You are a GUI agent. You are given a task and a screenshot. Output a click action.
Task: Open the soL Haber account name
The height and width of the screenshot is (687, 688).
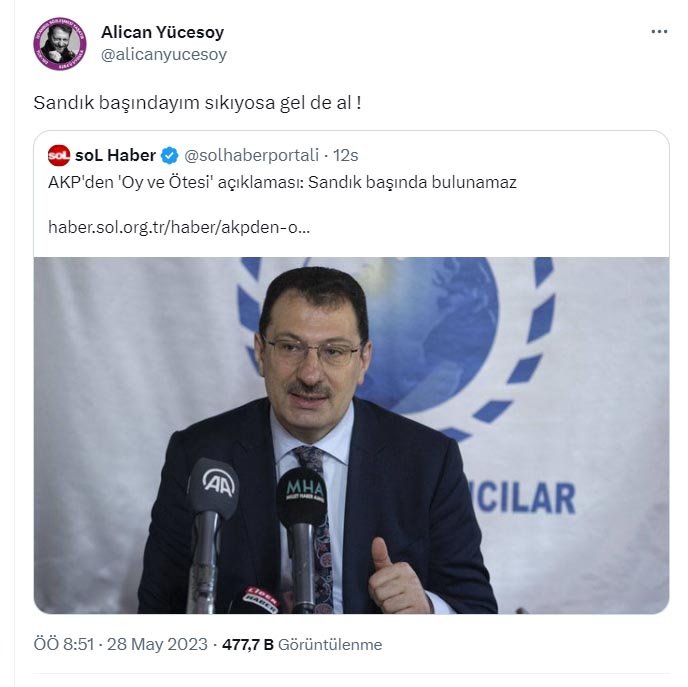115,155
